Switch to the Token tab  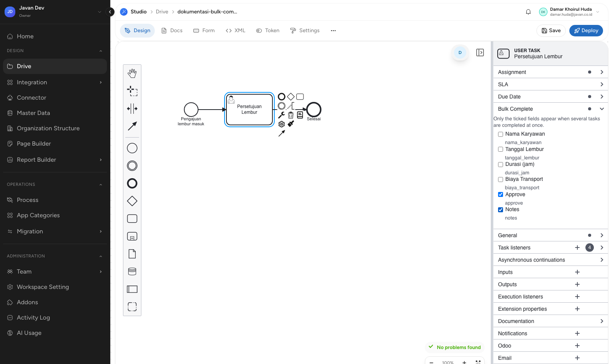[268, 31]
